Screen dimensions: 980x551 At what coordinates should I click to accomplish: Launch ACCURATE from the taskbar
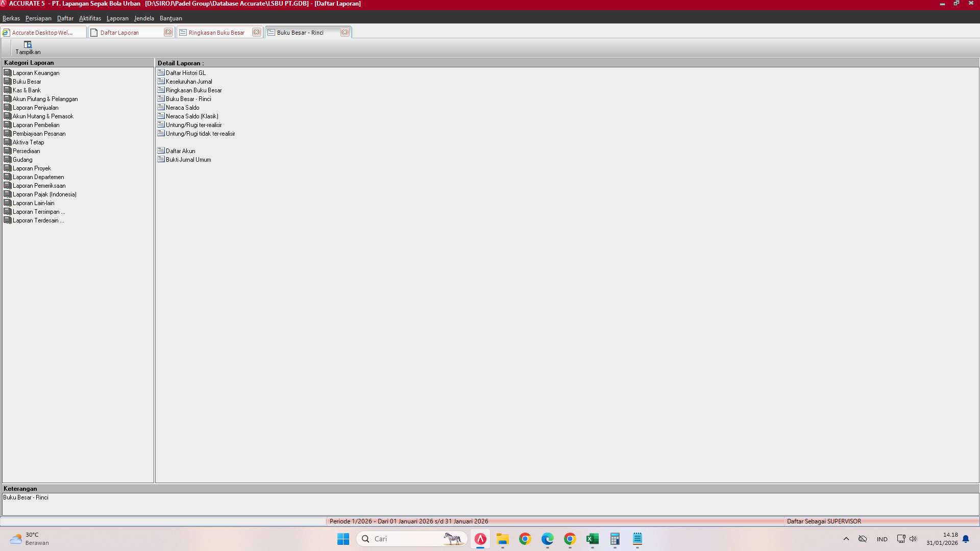tap(480, 539)
